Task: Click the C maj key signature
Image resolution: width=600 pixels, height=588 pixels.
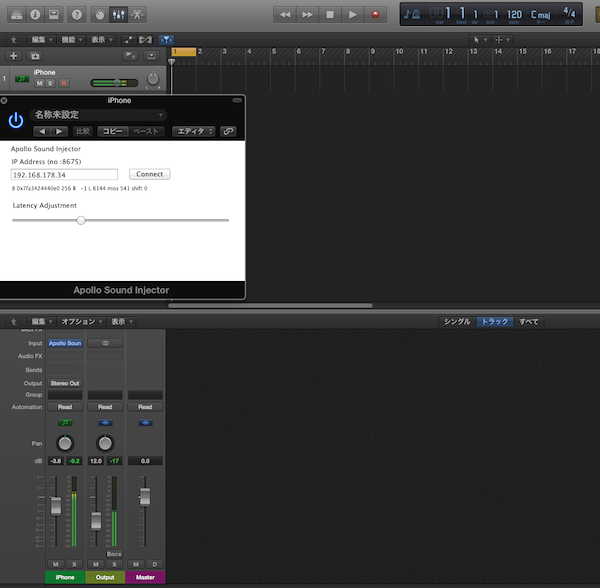Action: 540,15
